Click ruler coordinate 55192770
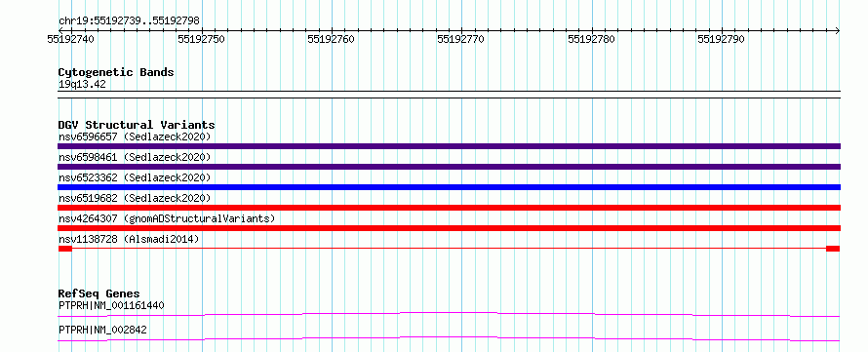Viewport: 868px width, 352px height. [x=460, y=39]
